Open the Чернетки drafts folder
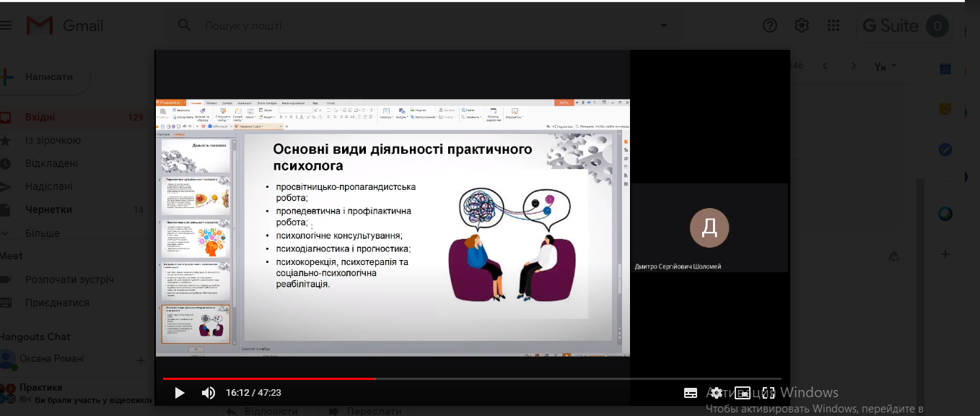980x416 pixels. [x=48, y=209]
